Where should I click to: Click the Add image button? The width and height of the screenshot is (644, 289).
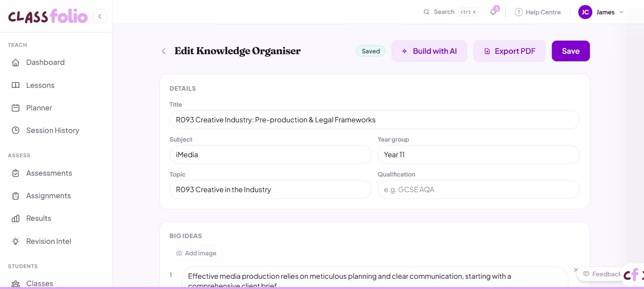click(x=196, y=253)
